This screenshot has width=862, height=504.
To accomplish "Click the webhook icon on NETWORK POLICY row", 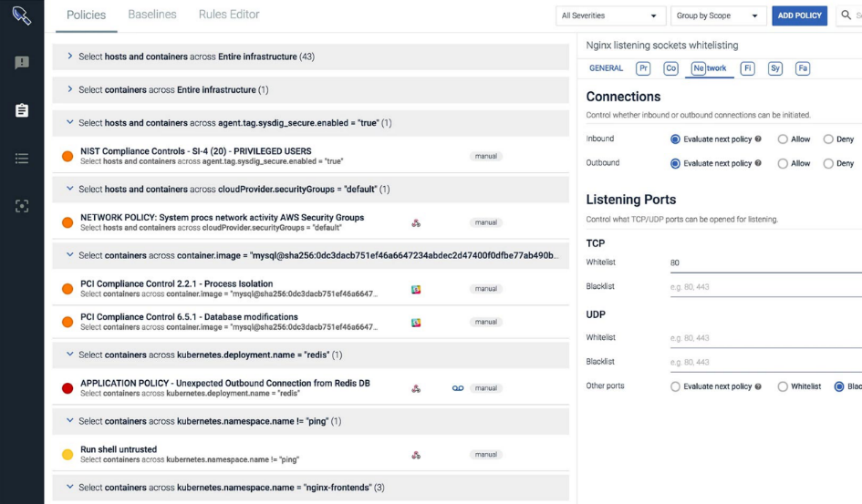I will pyautogui.click(x=416, y=222).
